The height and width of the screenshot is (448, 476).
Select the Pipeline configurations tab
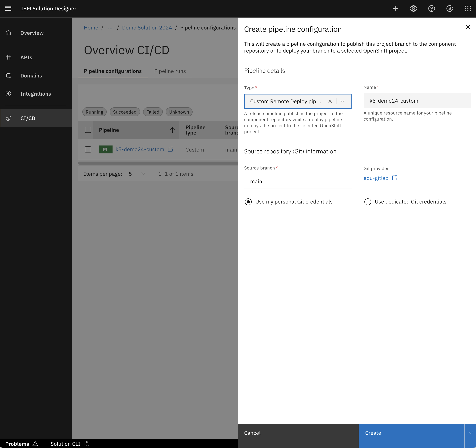(x=113, y=71)
